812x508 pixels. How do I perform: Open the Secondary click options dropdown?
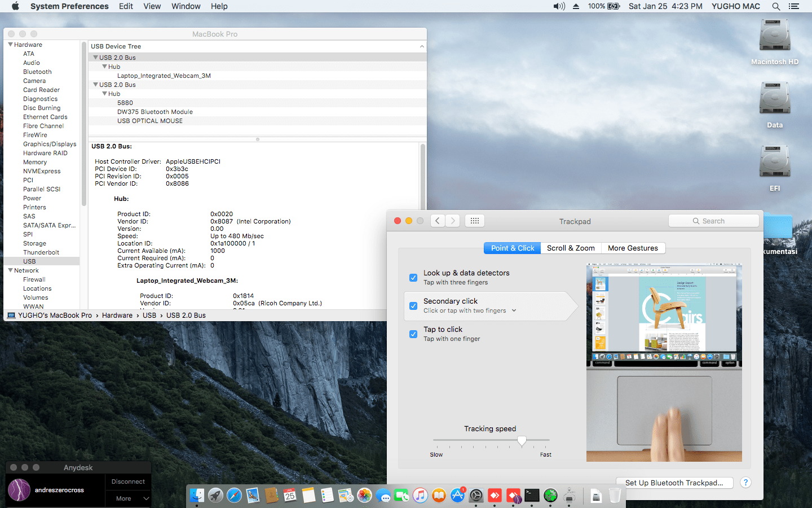(x=514, y=310)
